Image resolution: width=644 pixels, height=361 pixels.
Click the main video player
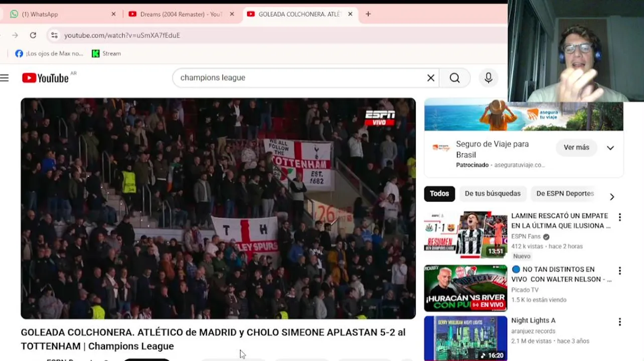(218, 209)
